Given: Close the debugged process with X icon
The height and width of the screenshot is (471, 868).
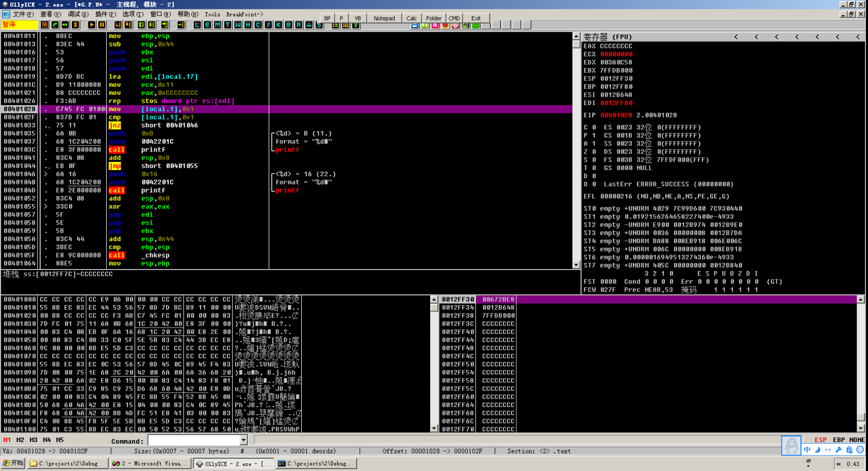Looking at the screenshot, I should pos(75,25).
